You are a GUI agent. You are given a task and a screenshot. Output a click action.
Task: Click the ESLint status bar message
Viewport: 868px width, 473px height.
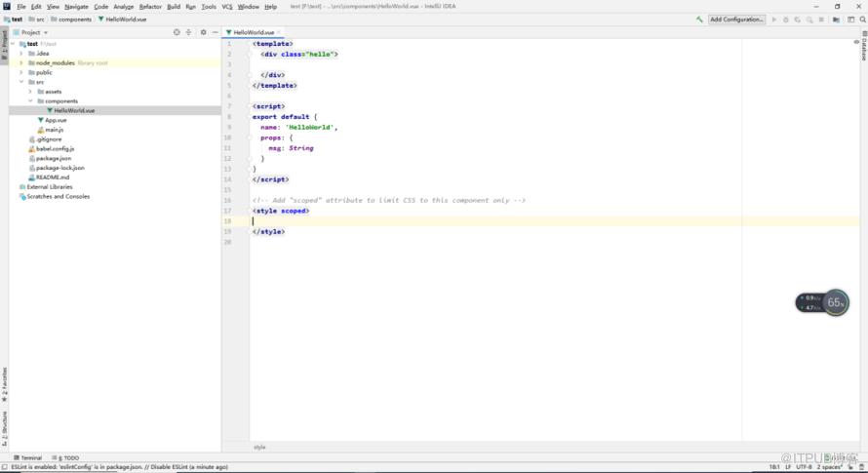click(120, 467)
